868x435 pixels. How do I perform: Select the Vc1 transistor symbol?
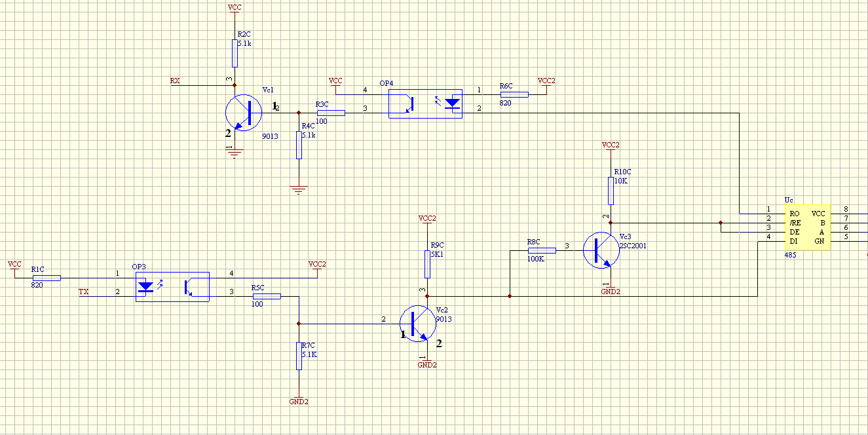coord(243,113)
